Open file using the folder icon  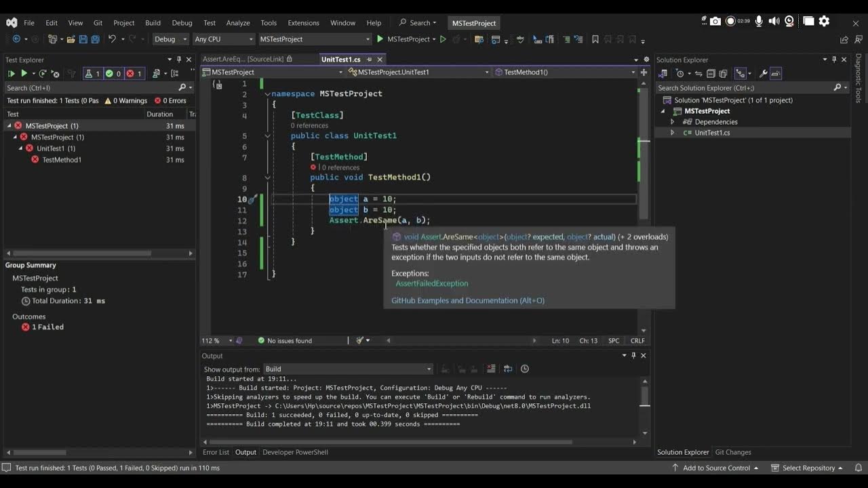click(x=70, y=39)
